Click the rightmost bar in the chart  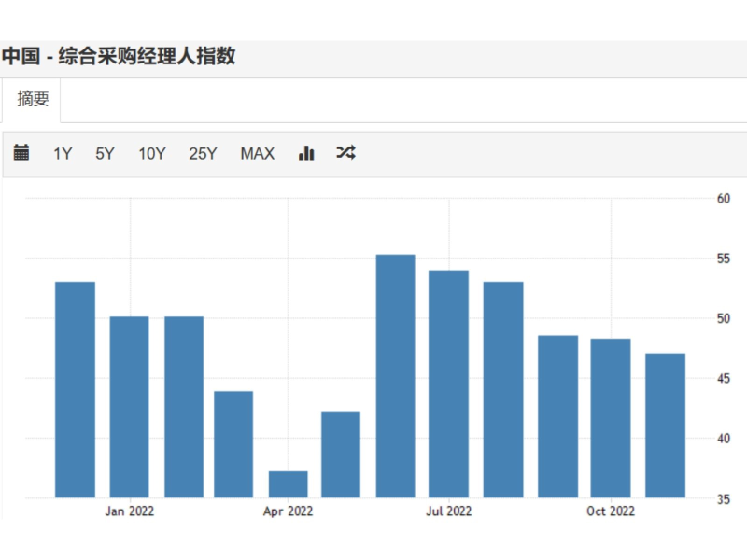(665, 425)
